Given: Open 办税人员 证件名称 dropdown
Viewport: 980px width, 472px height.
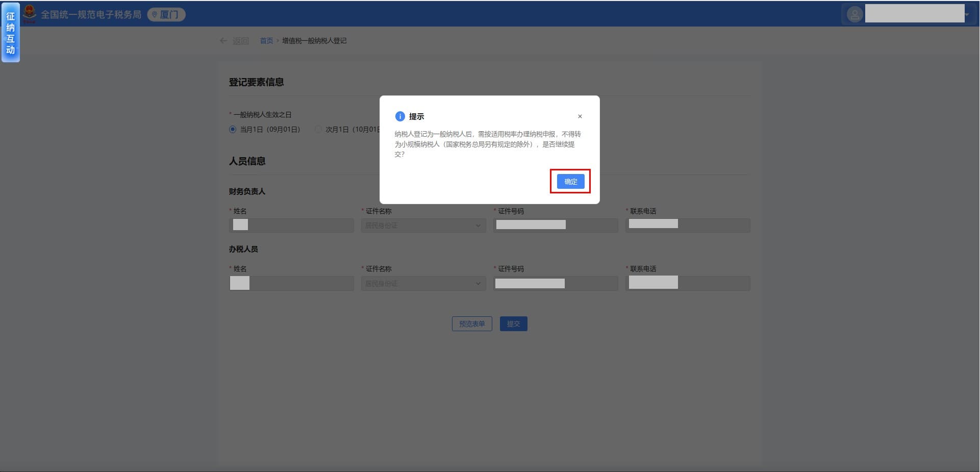Looking at the screenshot, I should [423, 284].
